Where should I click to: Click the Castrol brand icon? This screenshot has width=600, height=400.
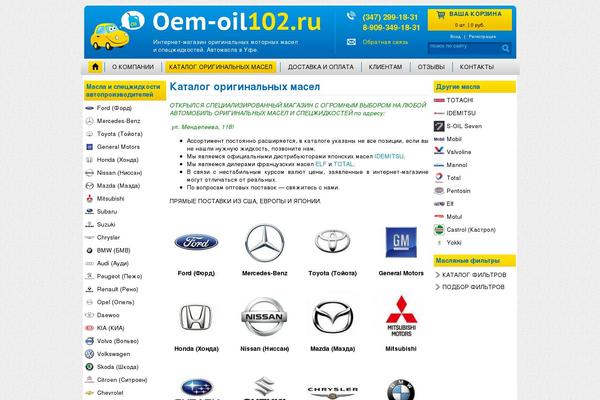click(x=439, y=230)
